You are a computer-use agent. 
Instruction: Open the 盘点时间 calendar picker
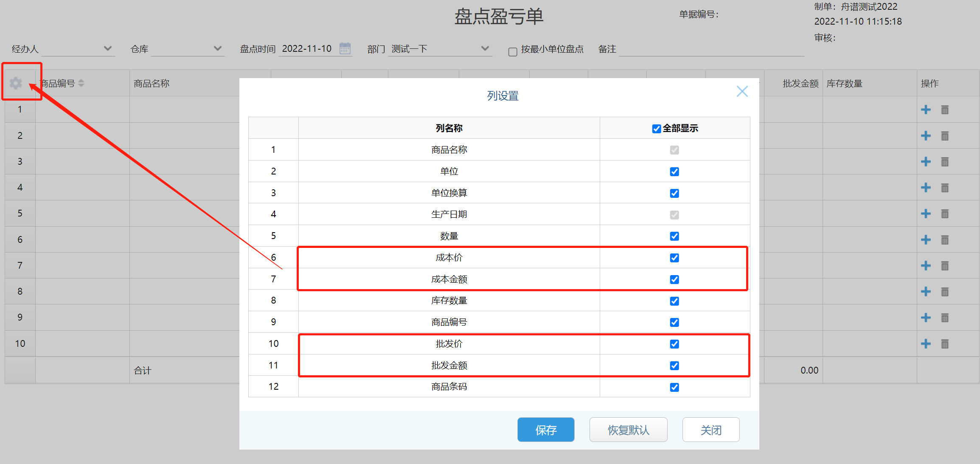tap(345, 48)
